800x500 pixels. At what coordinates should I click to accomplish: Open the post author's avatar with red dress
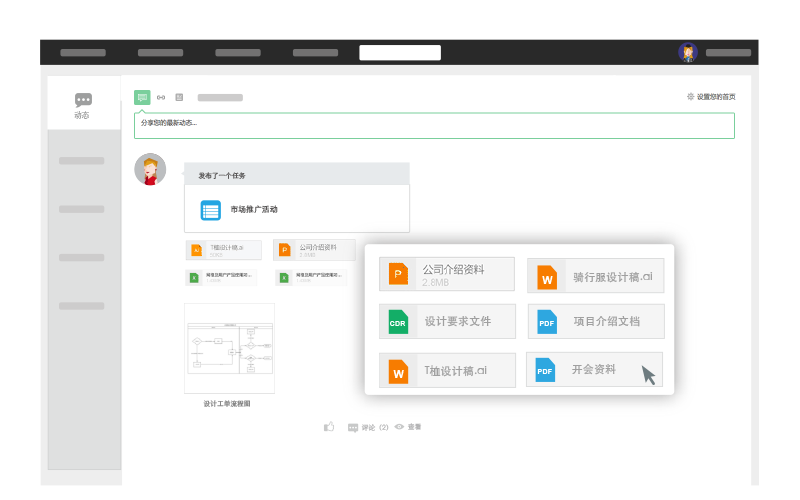pyautogui.click(x=150, y=169)
